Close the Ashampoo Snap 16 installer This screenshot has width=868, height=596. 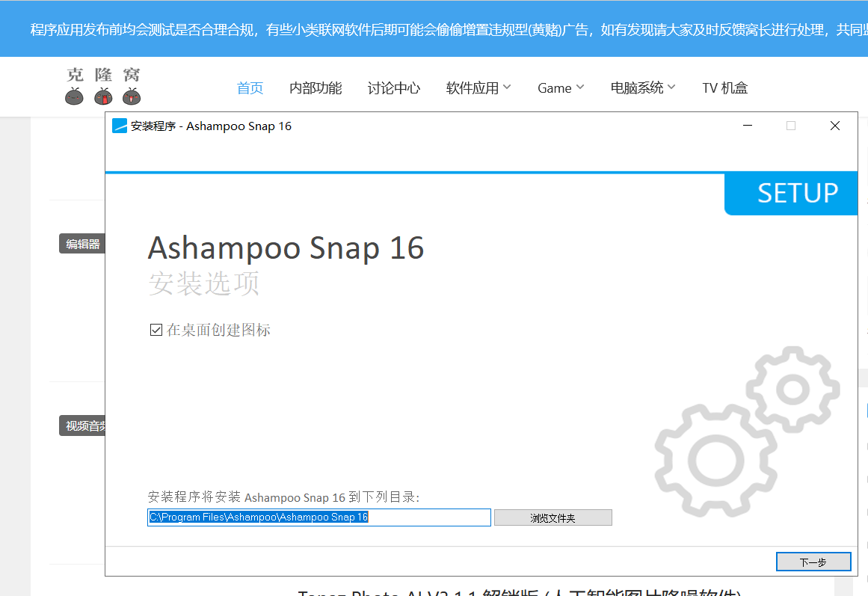(x=835, y=126)
